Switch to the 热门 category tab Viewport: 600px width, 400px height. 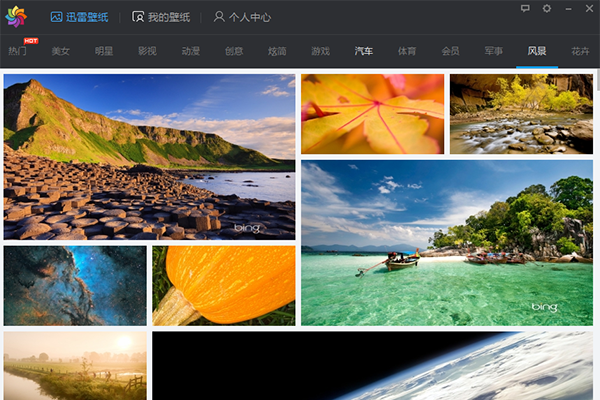tap(18, 51)
